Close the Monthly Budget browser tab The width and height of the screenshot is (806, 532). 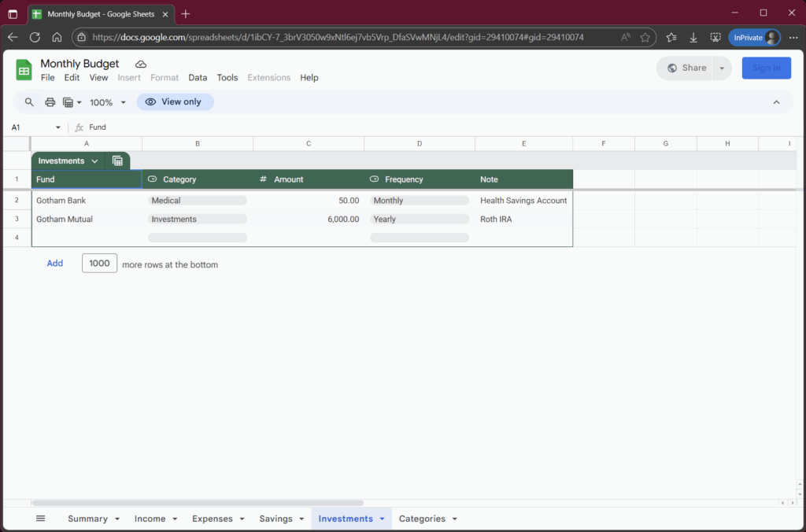[165, 14]
